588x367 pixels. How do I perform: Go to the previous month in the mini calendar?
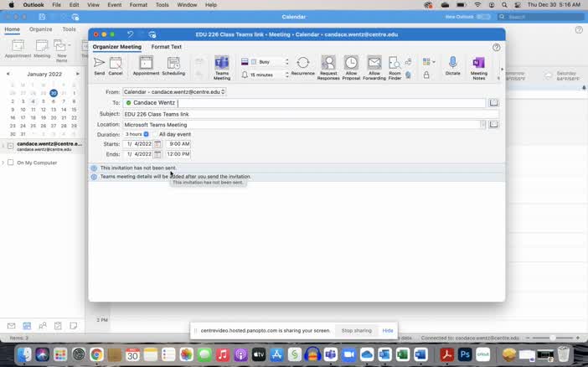(8, 74)
